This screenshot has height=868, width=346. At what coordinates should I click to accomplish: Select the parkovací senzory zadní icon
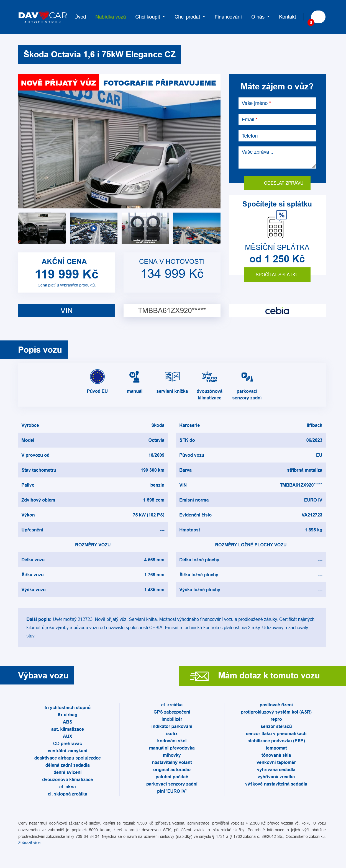coord(247,377)
